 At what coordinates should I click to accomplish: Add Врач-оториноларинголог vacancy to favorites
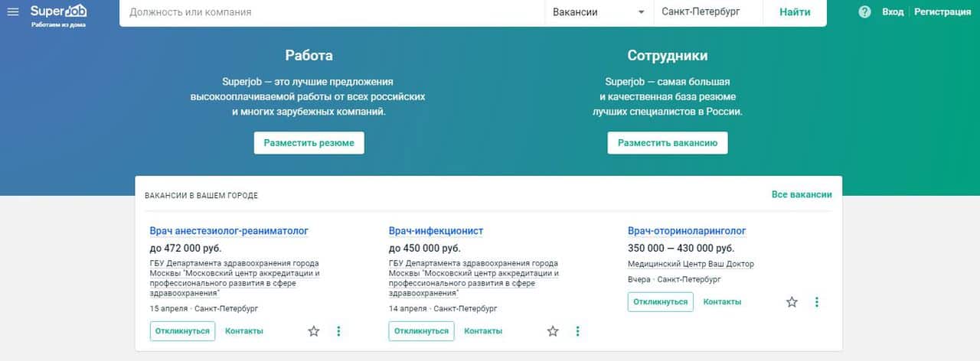tap(792, 302)
